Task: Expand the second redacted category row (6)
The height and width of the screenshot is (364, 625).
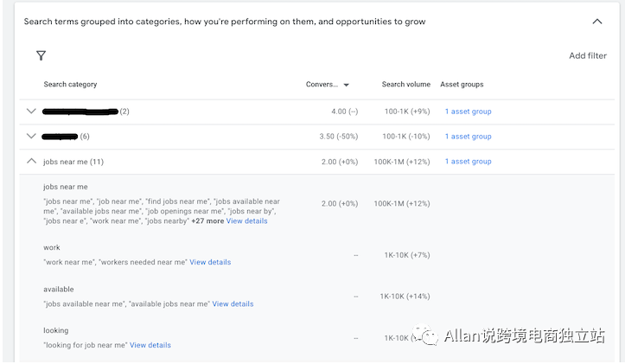Action: (x=32, y=137)
